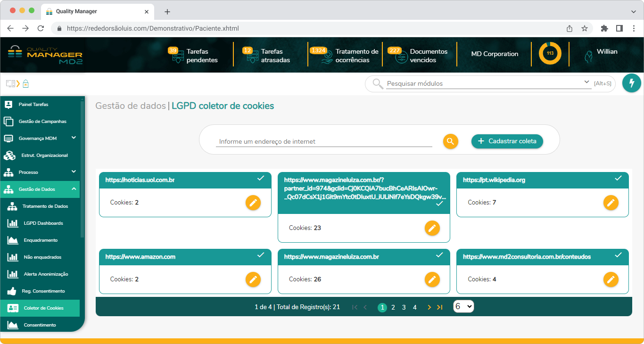Open Documentos vencidos icon
Screen dimensions: 644x344
click(401, 56)
